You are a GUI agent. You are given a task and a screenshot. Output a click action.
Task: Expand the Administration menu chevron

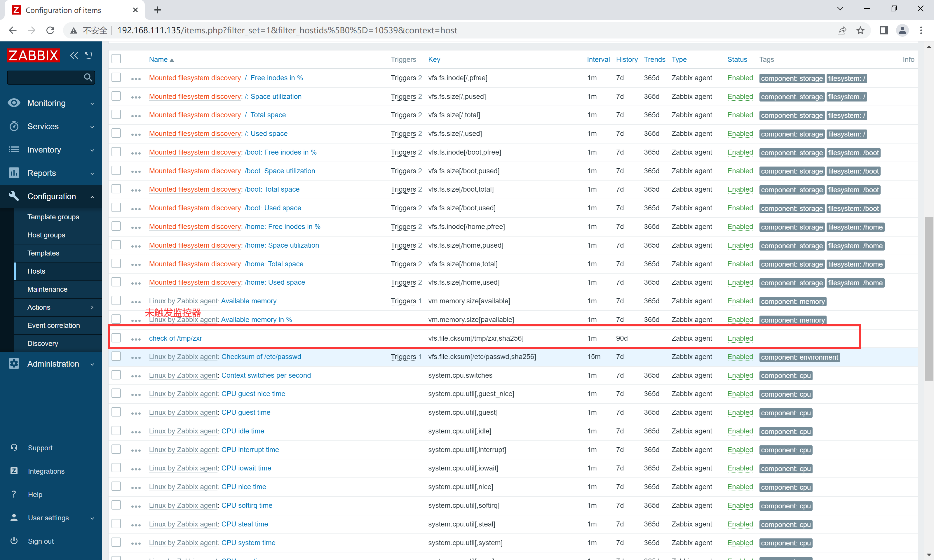[92, 364]
